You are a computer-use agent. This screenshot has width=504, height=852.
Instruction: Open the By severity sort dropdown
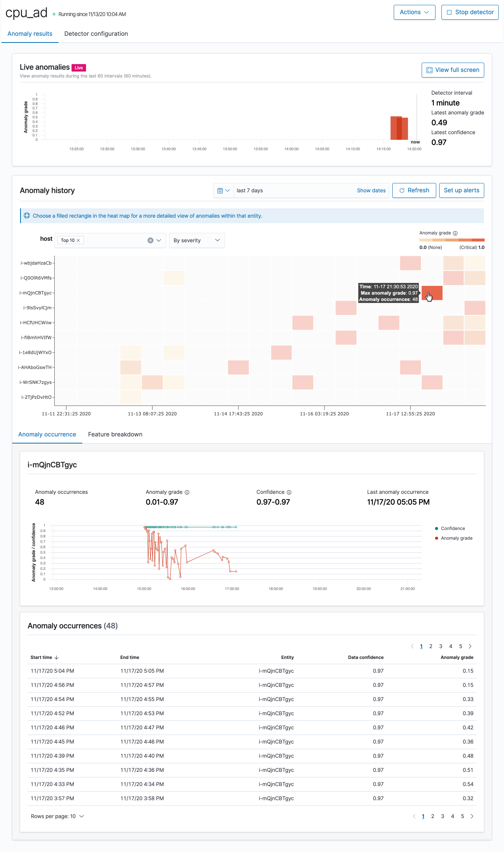[x=197, y=240]
